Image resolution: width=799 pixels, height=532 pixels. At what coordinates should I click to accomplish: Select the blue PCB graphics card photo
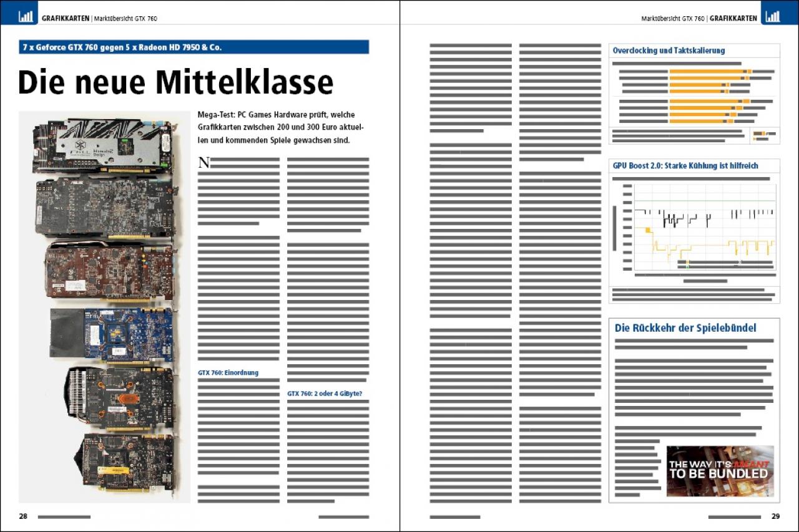111,335
